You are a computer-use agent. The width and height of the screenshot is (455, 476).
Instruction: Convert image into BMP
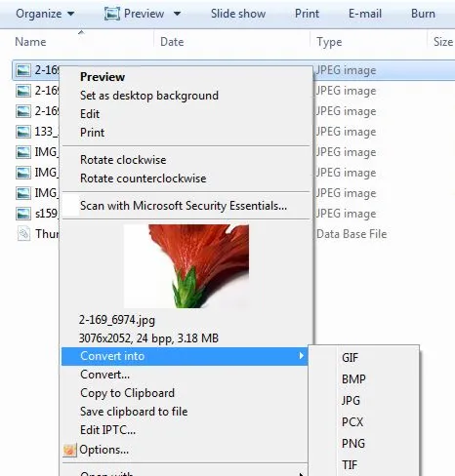(x=353, y=379)
